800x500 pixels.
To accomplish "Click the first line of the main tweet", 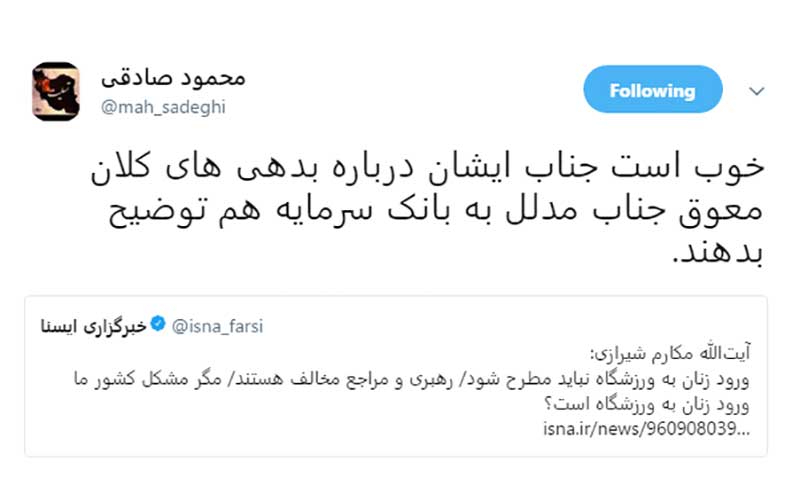I will click(425, 168).
